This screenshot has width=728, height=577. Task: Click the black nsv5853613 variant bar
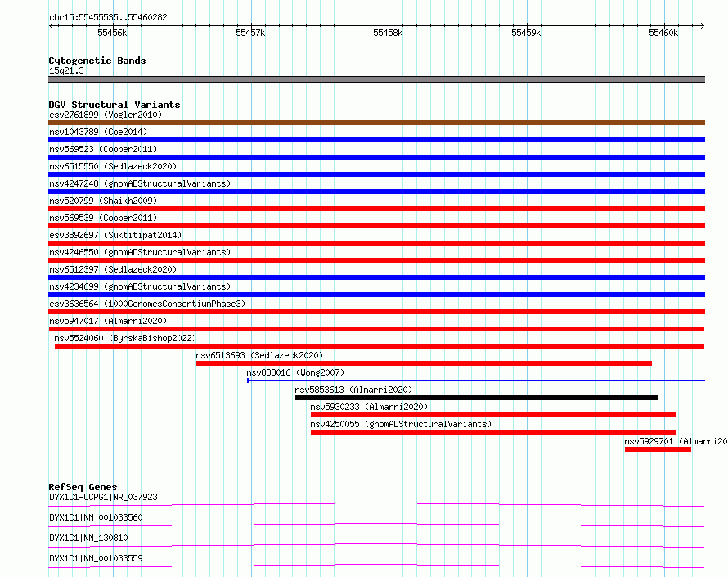477,398
